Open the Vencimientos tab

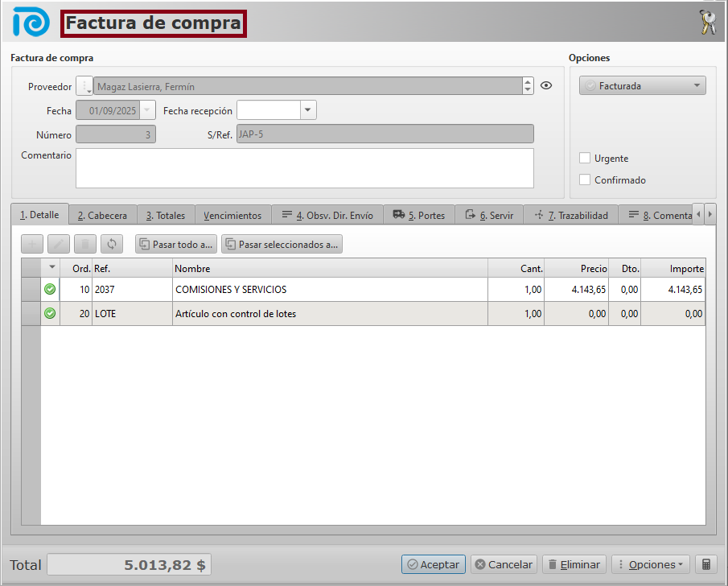(x=232, y=215)
